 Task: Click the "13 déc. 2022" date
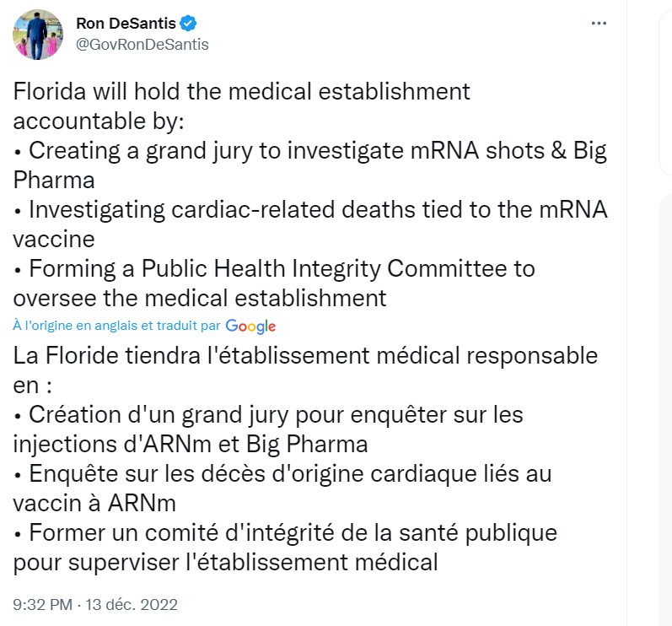click(x=134, y=604)
